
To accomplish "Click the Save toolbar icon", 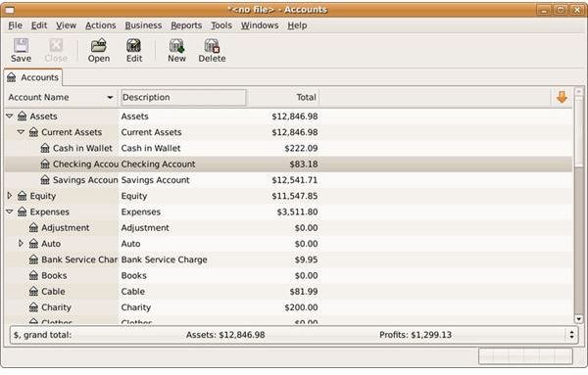I will (x=21, y=50).
